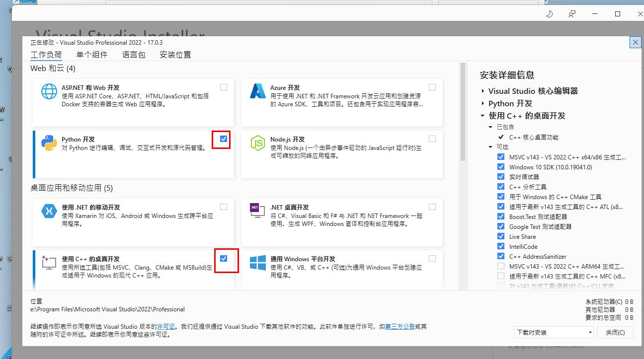Switch to Installation locations (安装位置) tab
This screenshot has height=359, width=644.
tap(175, 55)
